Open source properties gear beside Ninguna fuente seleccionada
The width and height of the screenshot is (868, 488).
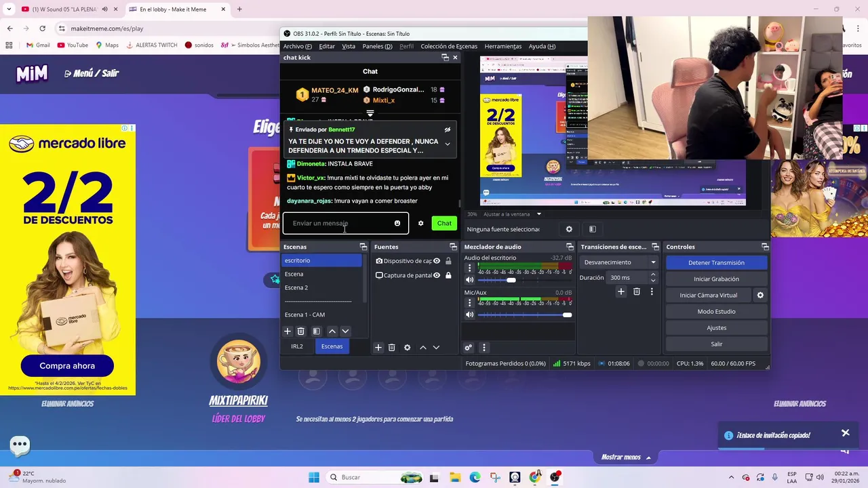569,229
